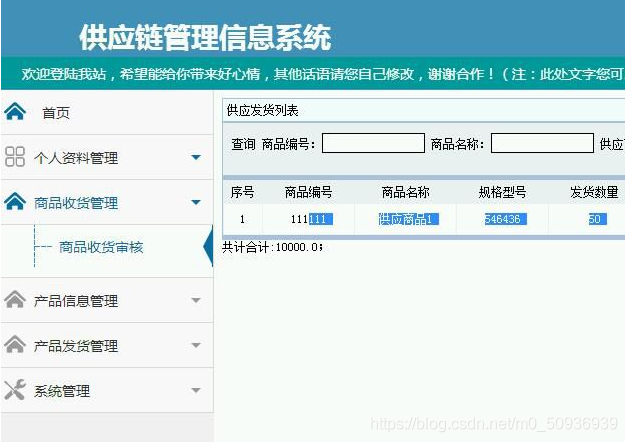The image size is (627, 442).
Task: Expand the 产品信息管理 dropdown arrow
Action: 196,300
